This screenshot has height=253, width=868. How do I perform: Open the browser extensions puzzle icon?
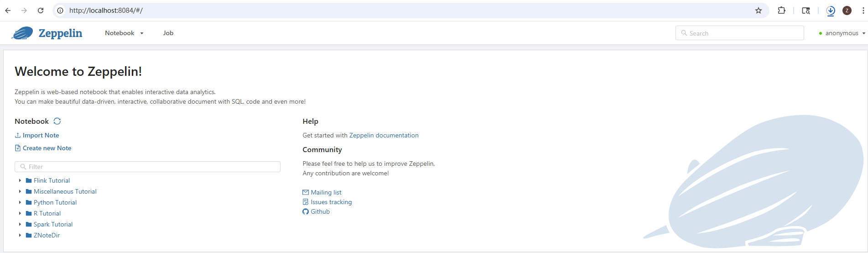tap(781, 11)
